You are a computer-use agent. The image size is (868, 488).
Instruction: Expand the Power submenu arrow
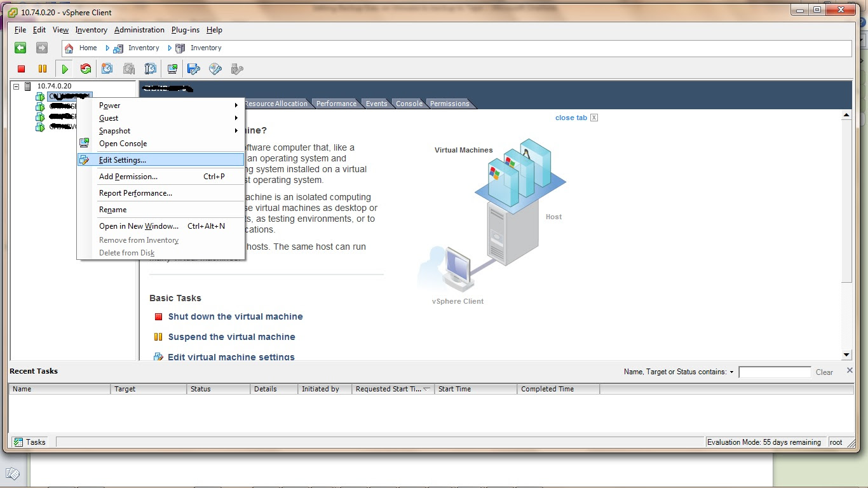click(236, 105)
